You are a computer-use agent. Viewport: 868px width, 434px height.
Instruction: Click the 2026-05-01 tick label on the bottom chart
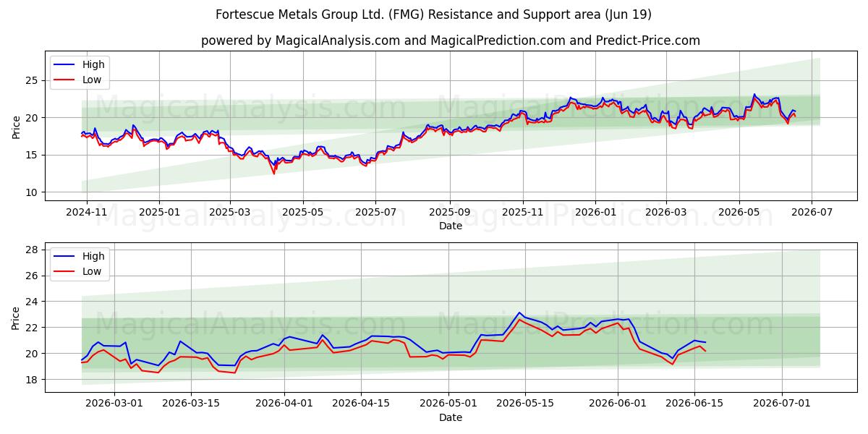click(450, 404)
